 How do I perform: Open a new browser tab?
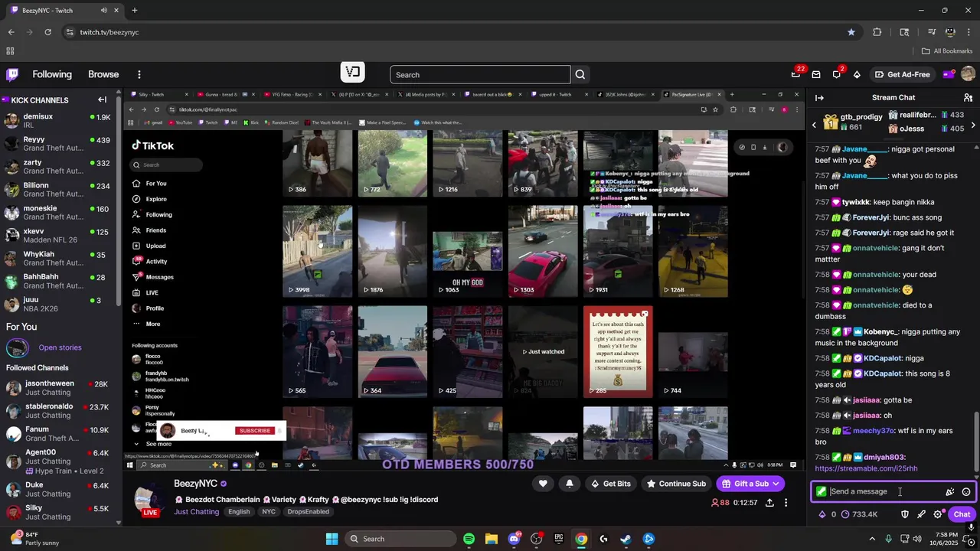[x=134, y=11]
